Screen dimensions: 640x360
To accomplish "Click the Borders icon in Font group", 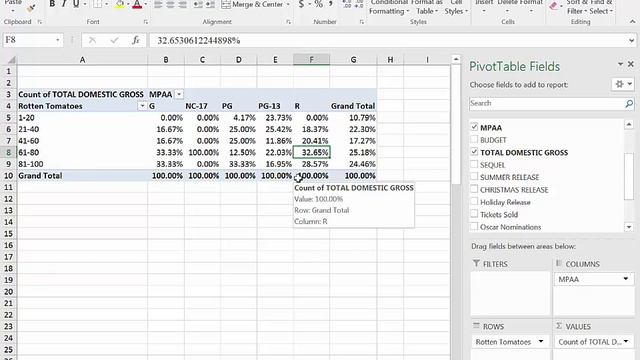I will point(97,4).
